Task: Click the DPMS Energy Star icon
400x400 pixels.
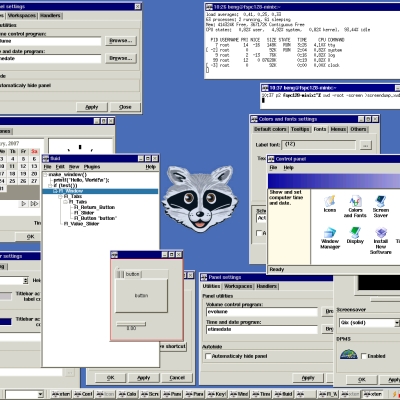Action: [x=348, y=355]
